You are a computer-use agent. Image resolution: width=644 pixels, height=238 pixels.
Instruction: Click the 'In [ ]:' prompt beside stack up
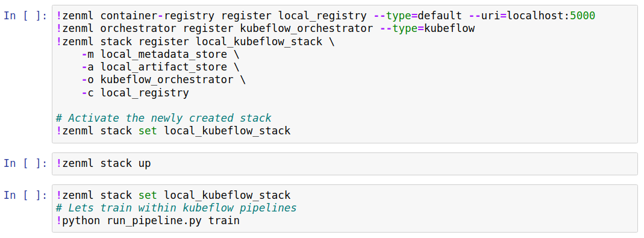pyautogui.click(x=25, y=164)
